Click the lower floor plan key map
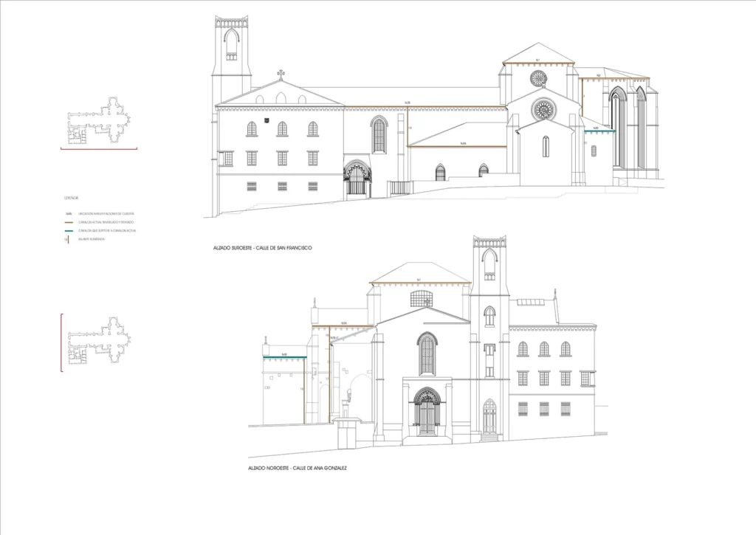756x535 pixels. point(99,341)
